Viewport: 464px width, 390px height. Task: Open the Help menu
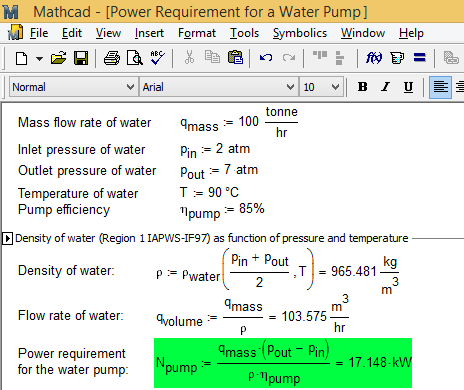(x=411, y=33)
